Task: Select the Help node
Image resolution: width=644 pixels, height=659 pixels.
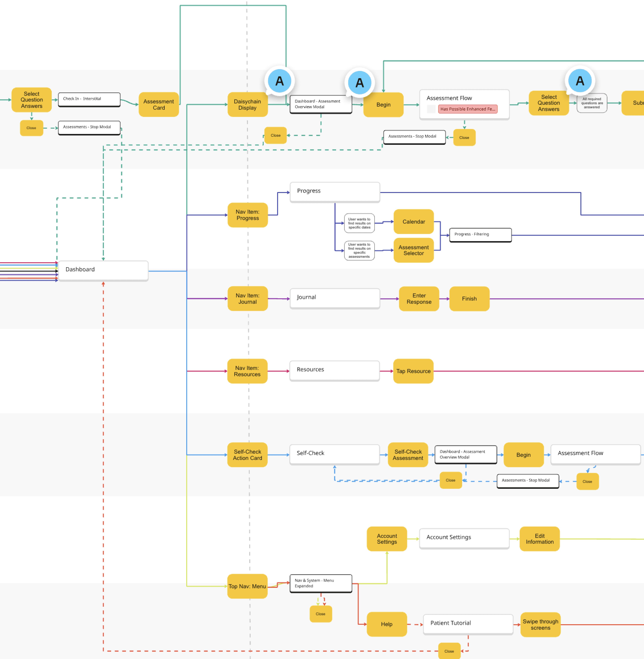Action: pyautogui.click(x=387, y=624)
